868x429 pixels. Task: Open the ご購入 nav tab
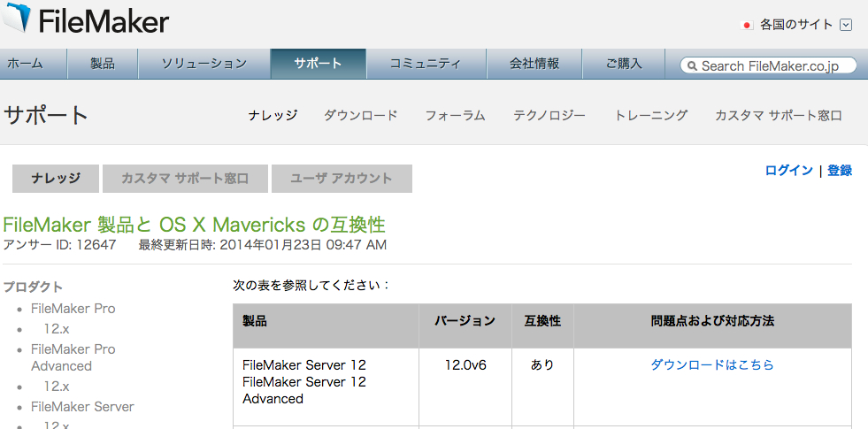pos(623,64)
